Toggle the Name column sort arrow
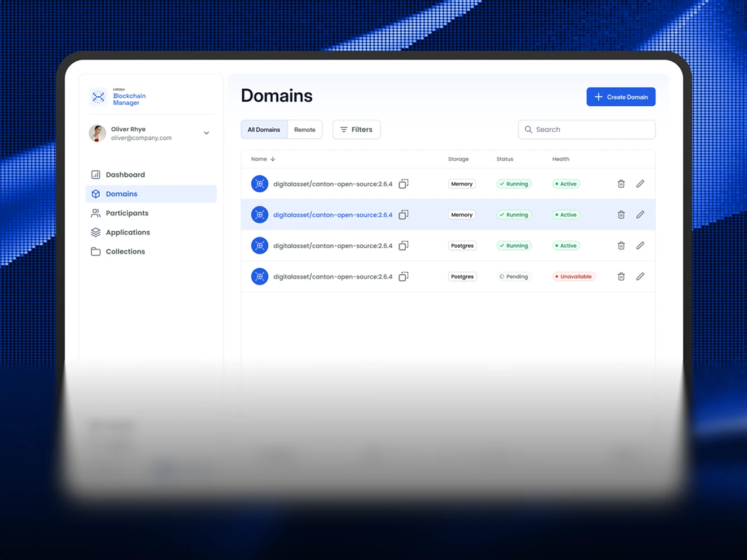Screen dimensions: 747x560 click(272, 159)
